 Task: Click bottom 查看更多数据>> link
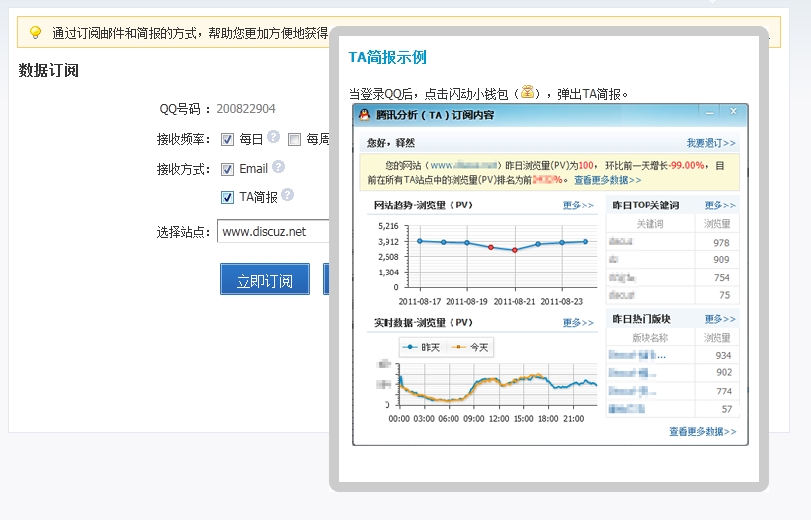pos(702,432)
